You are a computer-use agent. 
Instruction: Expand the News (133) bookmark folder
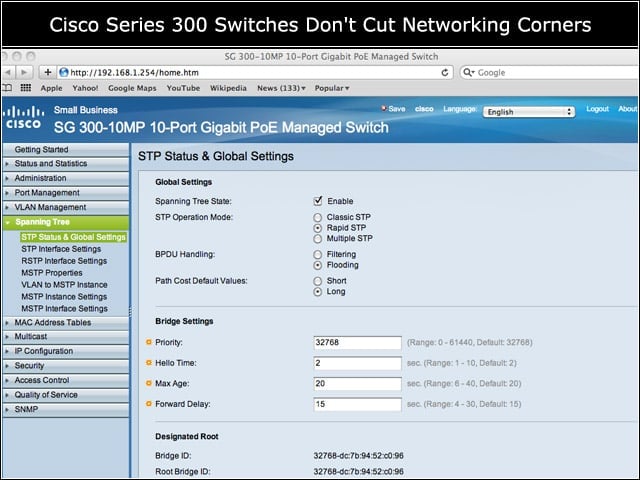[281, 88]
